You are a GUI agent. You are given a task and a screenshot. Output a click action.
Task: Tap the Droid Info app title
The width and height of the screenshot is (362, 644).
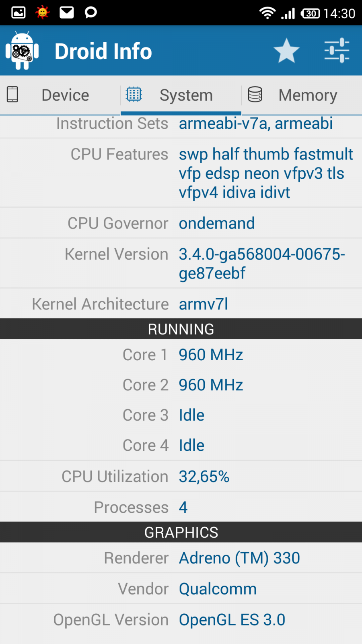point(103,52)
